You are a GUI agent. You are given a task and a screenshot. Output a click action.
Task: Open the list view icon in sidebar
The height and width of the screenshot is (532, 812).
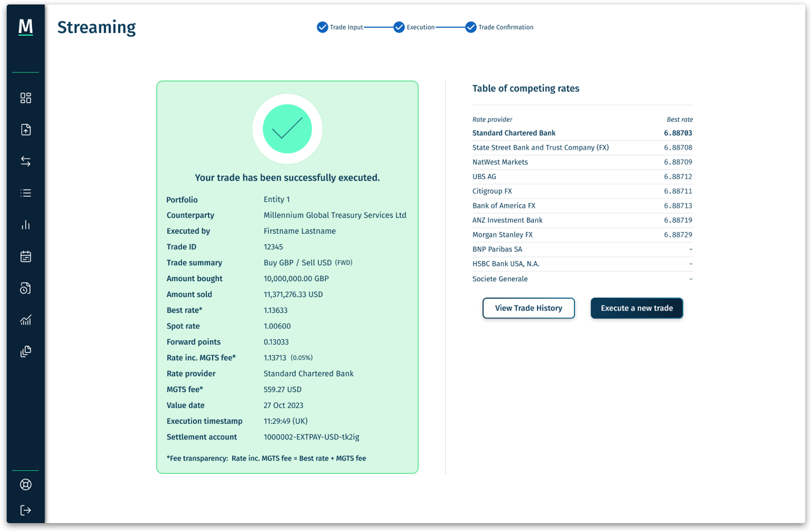pos(25,193)
